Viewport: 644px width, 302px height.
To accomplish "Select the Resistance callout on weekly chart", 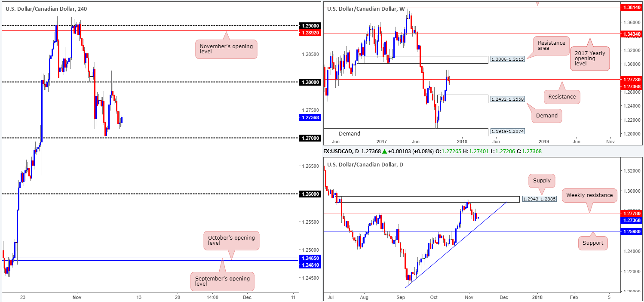I will (562, 97).
